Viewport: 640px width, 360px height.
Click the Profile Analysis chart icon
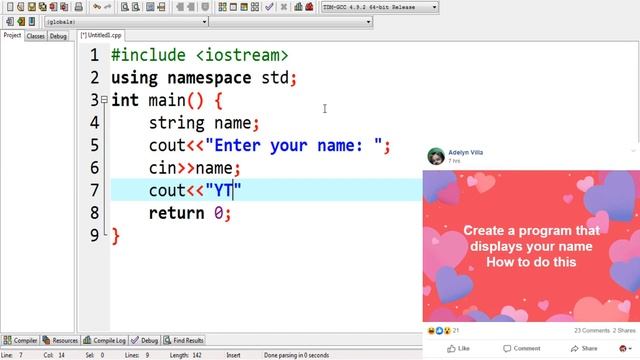(298, 7)
